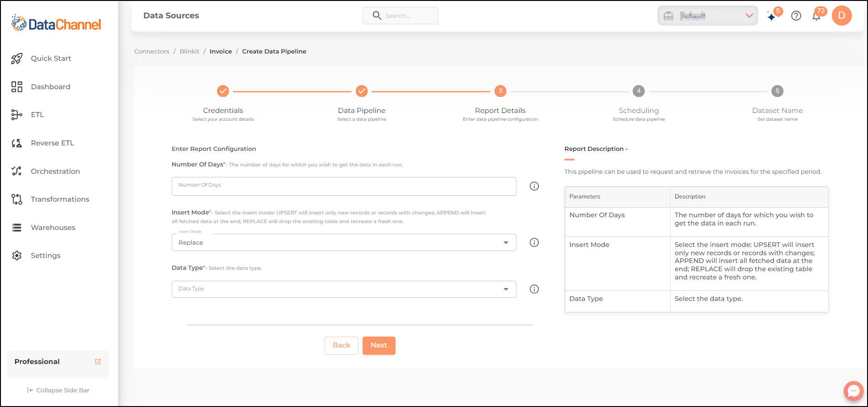This screenshot has width=868, height=407.
Task: Open ETL section in sidebar
Action: [38, 115]
